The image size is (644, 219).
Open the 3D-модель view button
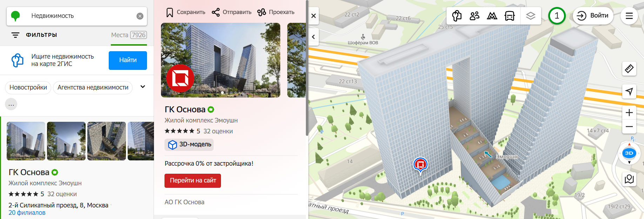click(x=189, y=145)
